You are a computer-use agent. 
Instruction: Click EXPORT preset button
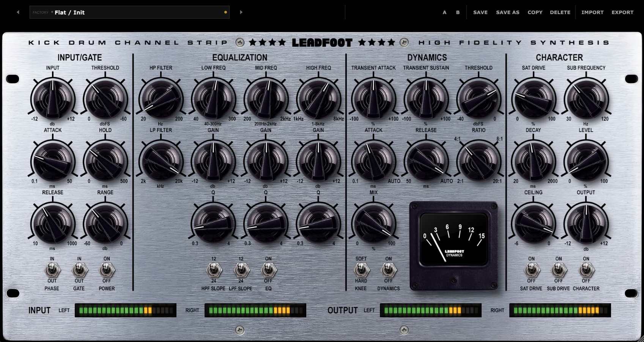tap(622, 12)
